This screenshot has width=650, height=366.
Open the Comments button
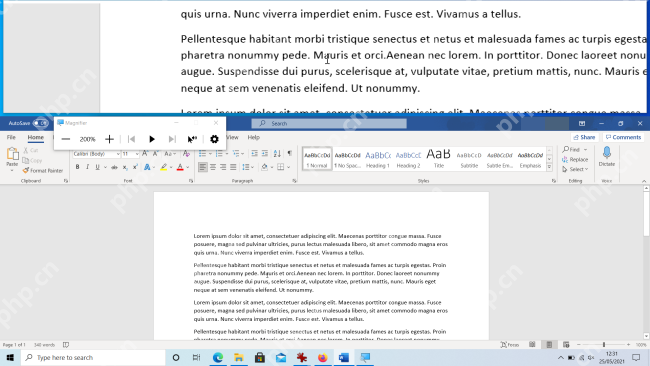623,137
